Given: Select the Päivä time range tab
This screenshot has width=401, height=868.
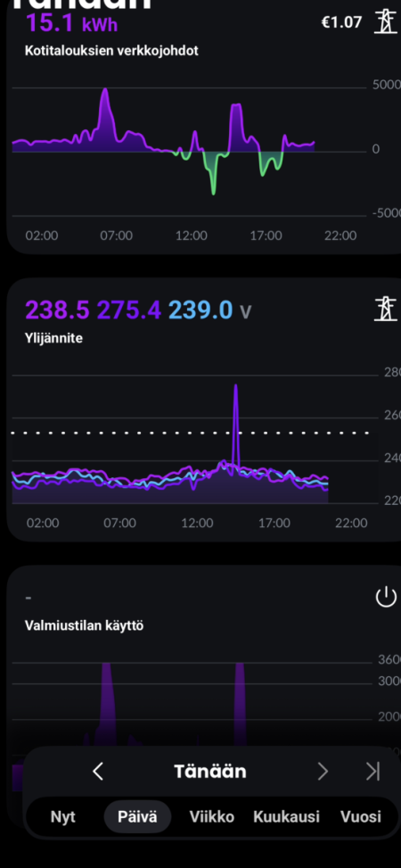Looking at the screenshot, I should tap(137, 816).
